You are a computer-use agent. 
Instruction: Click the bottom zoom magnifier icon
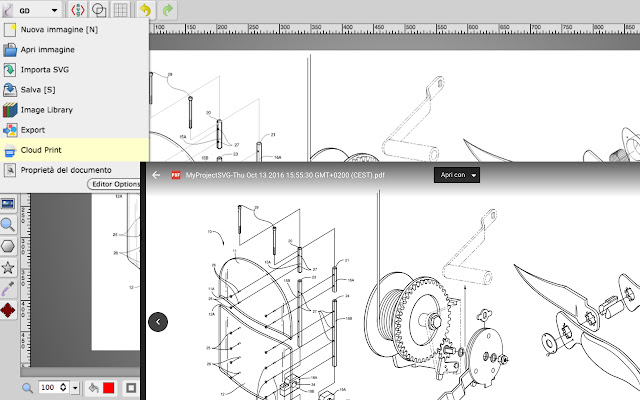[27, 388]
